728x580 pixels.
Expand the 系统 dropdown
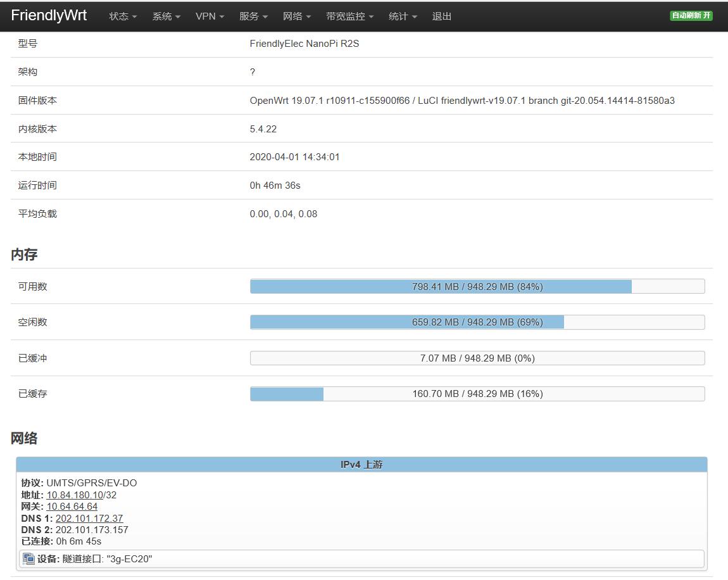point(165,16)
